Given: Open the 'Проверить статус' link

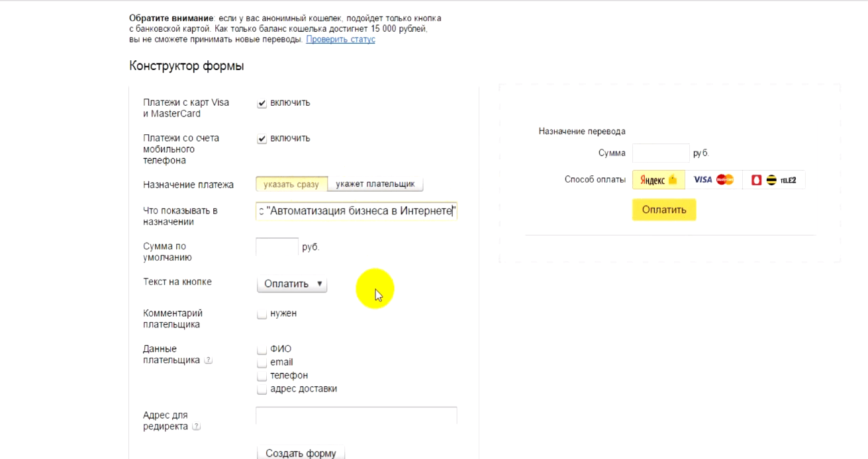Looking at the screenshot, I should point(340,40).
